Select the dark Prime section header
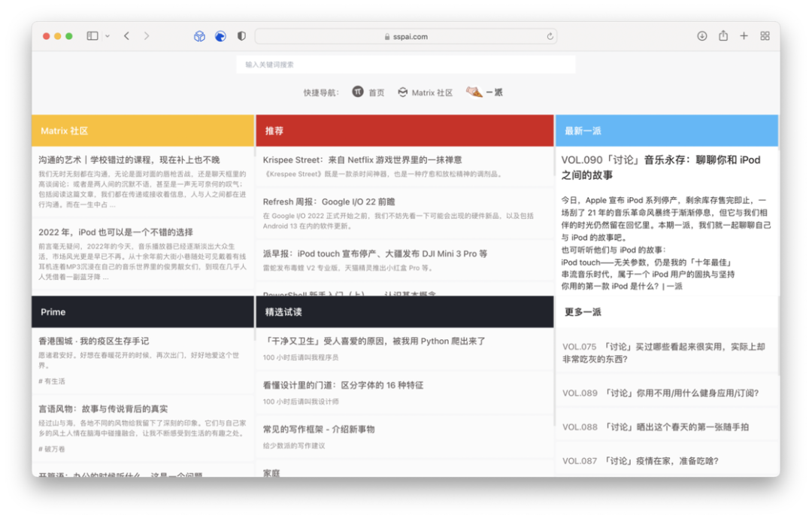This screenshot has height=519, width=812. [x=143, y=312]
